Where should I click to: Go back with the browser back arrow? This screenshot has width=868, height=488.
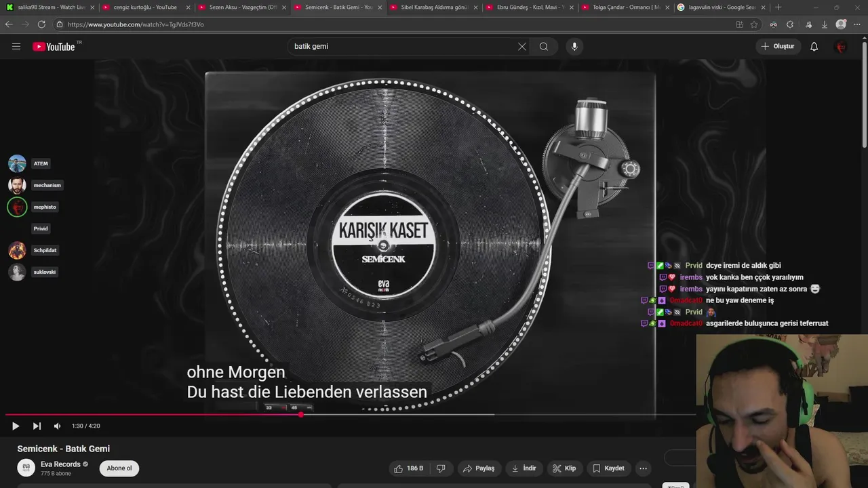pyautogui.click(x=9, y=24)
